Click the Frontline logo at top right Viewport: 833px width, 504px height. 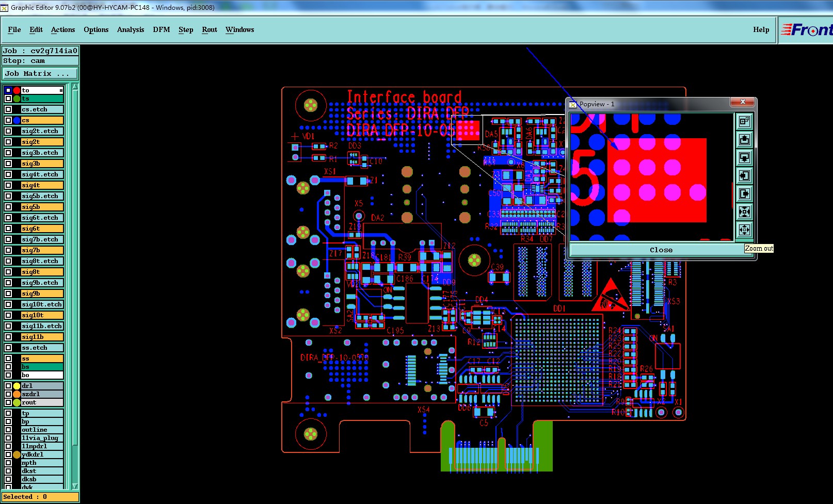[807, 30]
